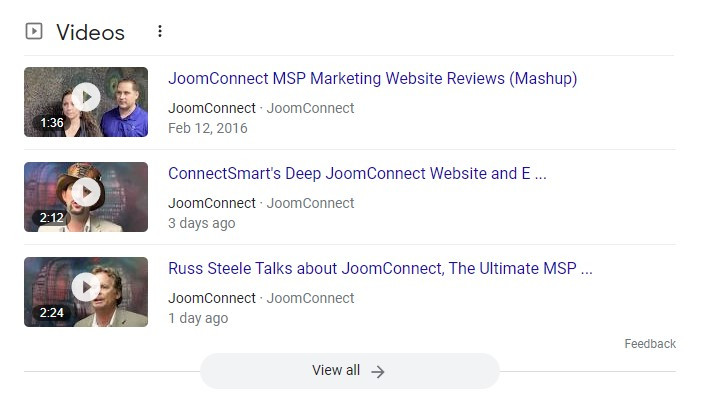The width and height of the screenshot is (713, 399).
Task: Click the 3 days ago timestamp
Action: [202, 223]
